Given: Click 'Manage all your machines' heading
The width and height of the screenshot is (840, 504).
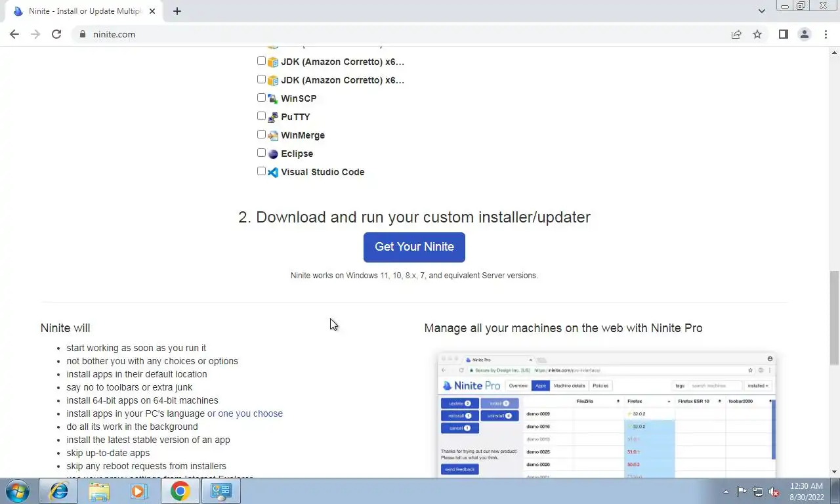Looking at the screenshot, I should [563, 328].
